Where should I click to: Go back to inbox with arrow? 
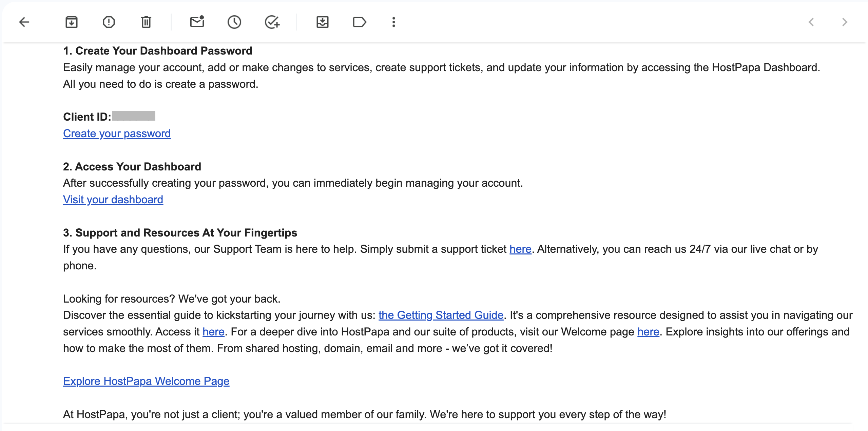click(24, 22)
